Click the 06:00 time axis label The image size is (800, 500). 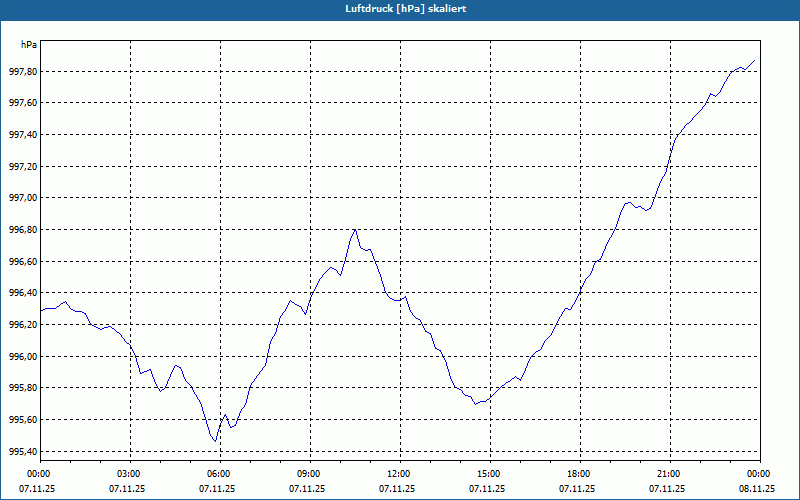(220, 474)
